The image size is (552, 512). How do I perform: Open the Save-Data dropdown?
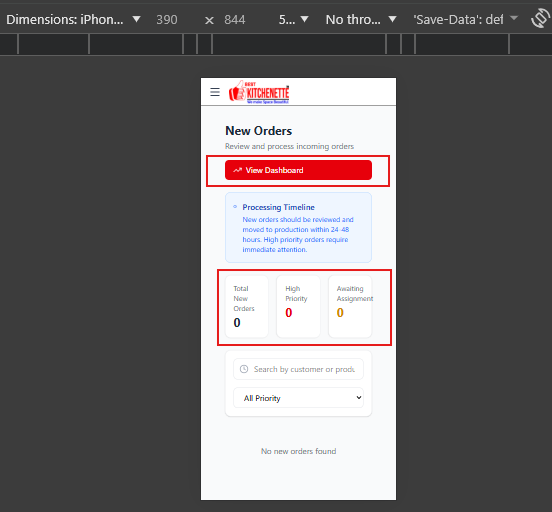coord(465,20)
